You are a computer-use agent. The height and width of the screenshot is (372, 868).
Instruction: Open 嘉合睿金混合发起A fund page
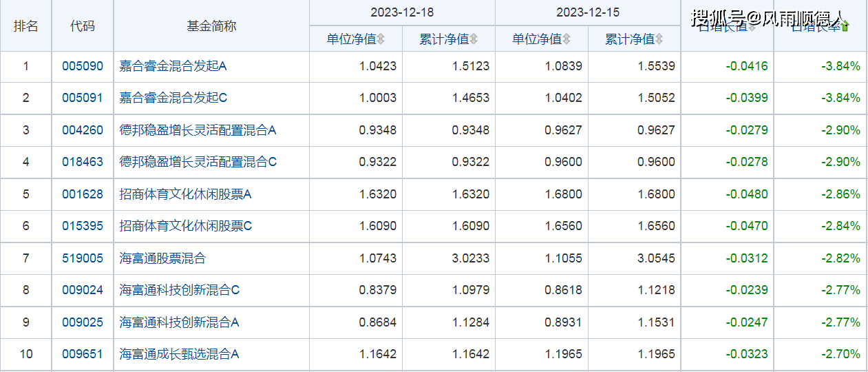point(173,66)
